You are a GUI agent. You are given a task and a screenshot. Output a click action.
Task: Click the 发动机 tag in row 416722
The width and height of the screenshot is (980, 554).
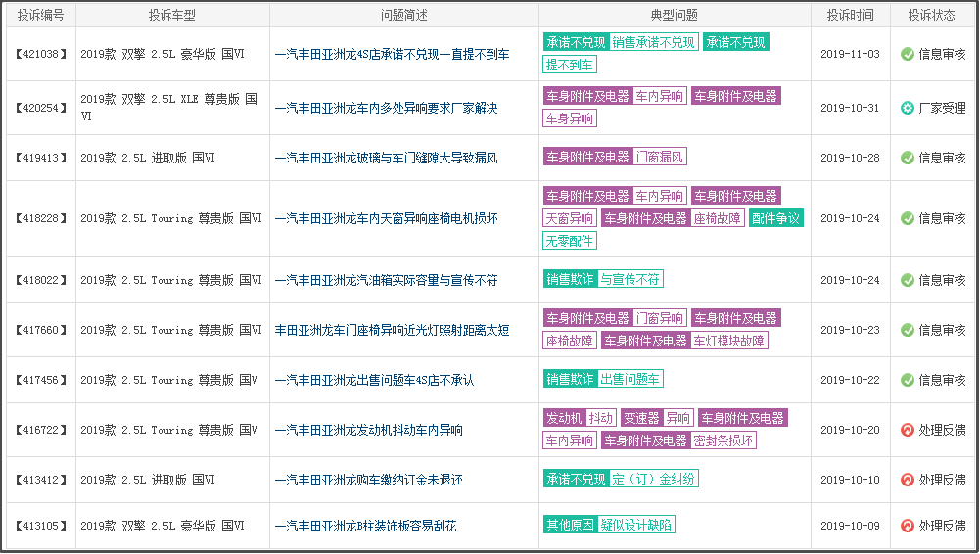[564, 419]
